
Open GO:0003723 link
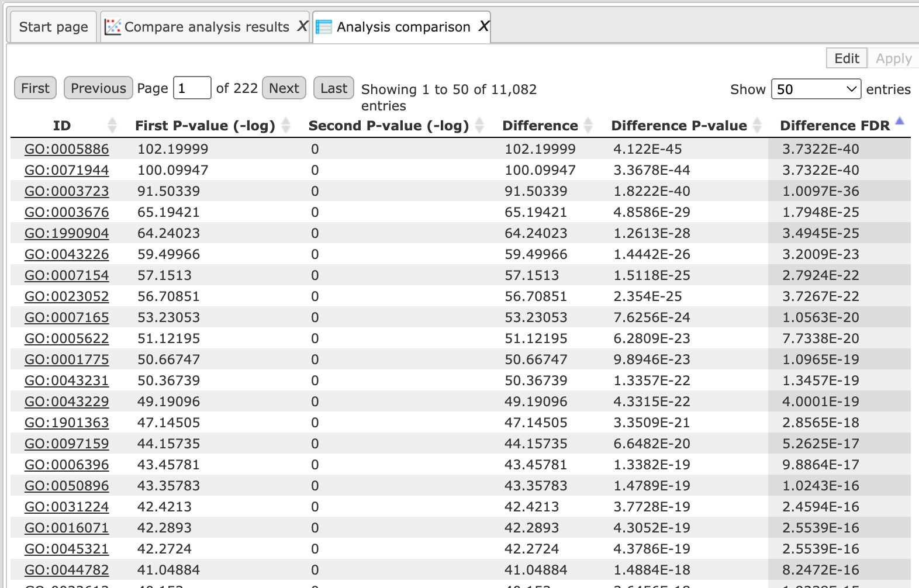67,191
